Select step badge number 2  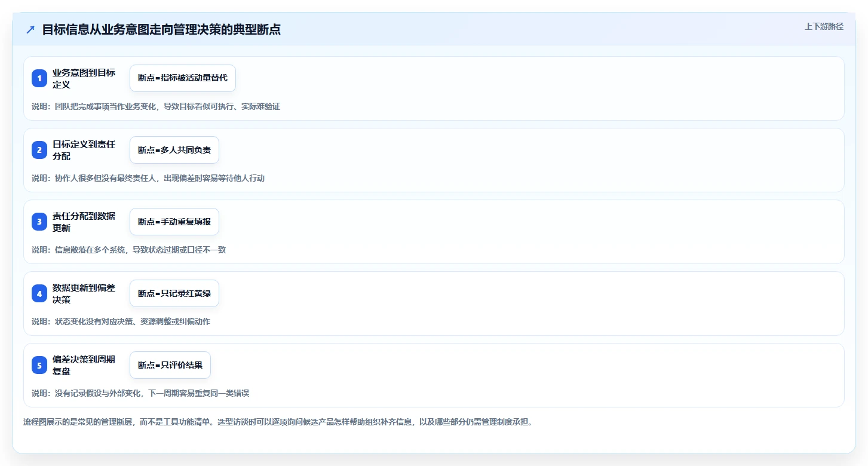coord(39,150)
